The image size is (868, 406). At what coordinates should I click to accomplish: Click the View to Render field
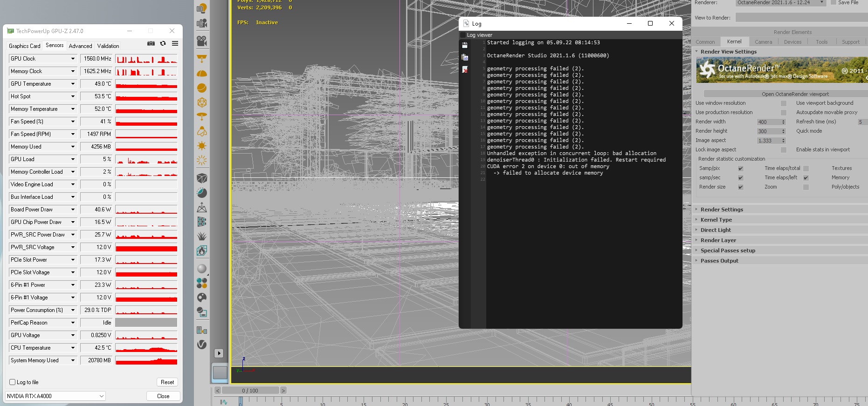pos(801,18)
